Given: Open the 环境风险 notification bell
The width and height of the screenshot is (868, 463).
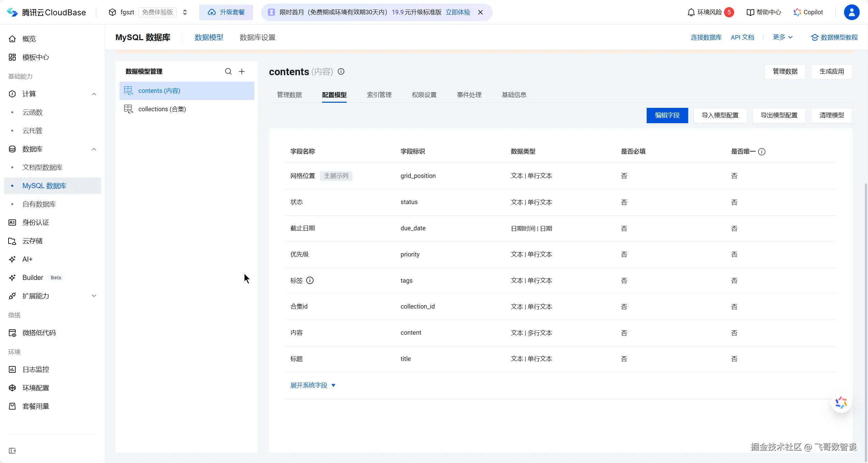Looking at the screenshot, I should click(x=691, y=12).
